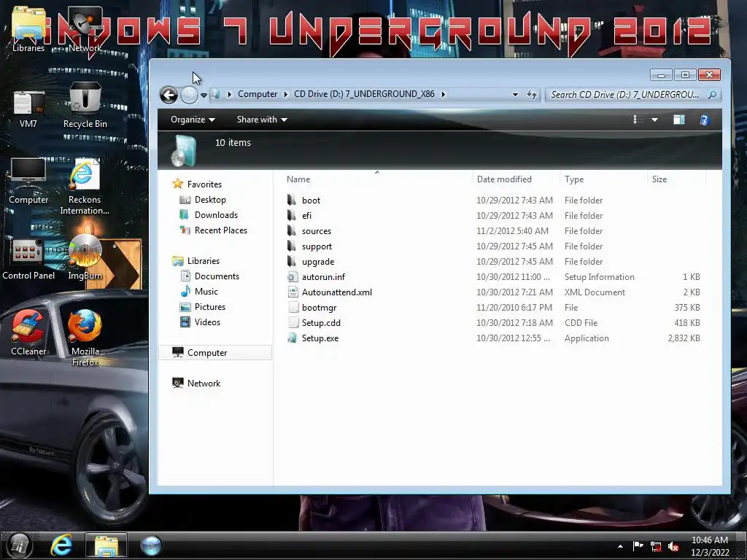Image resolution: width=747 pixels, height=560 pixels.
Task: Click Reckons Internet Explorer desktop icon
Action: (85, 187)
